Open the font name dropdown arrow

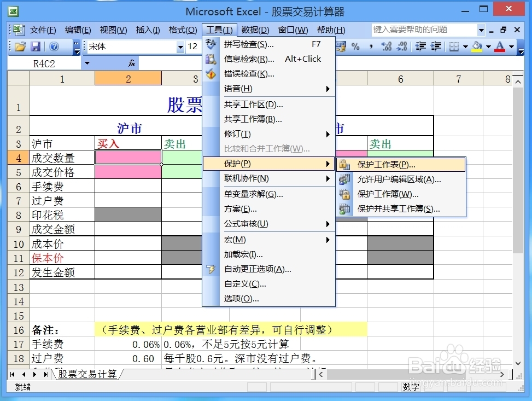(181, 47)
